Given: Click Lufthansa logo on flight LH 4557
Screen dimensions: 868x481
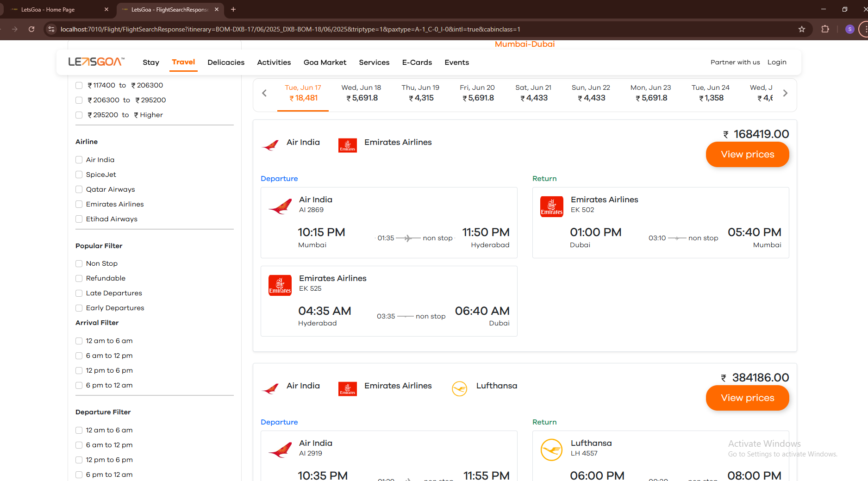Looking at the screenshot, I should (x=552, y=450).
